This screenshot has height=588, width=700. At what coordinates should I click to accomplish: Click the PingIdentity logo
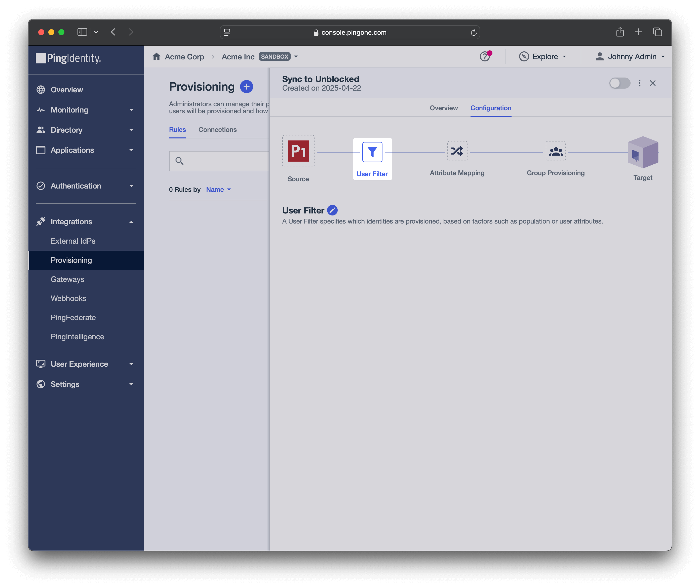click(x=68, y=58)
